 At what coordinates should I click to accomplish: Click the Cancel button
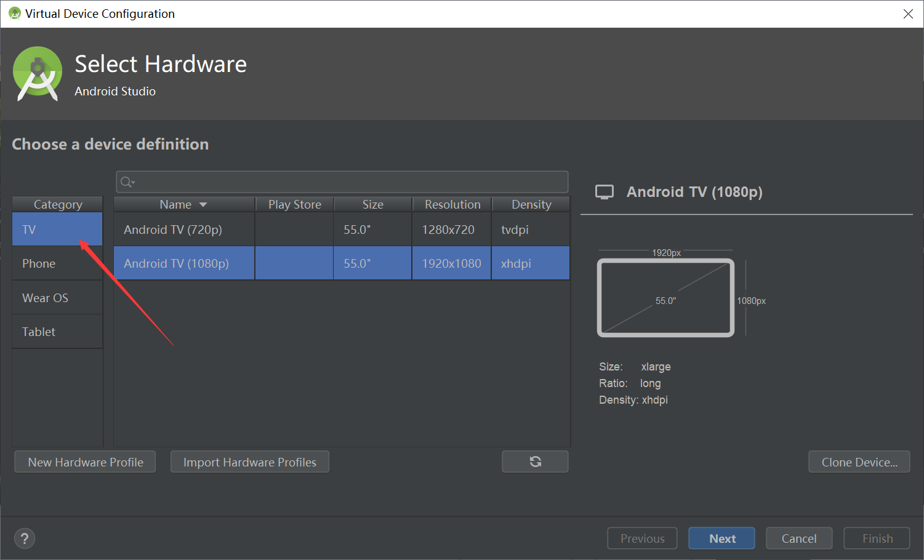point(799,538)
